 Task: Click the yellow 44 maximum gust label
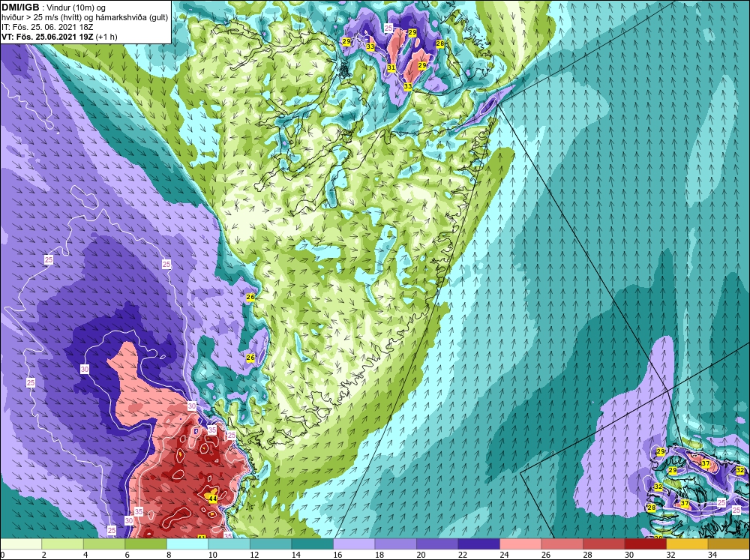tap(213, 499)
